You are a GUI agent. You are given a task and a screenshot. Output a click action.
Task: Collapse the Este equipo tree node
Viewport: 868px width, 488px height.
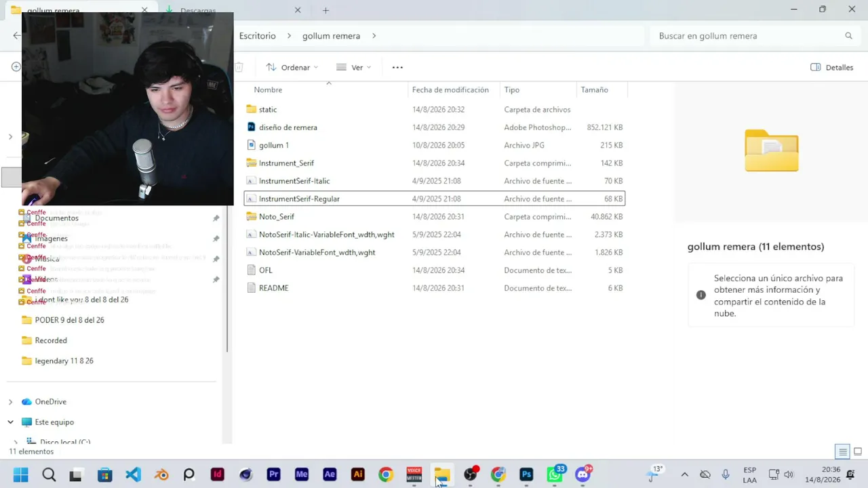[10, 422]
